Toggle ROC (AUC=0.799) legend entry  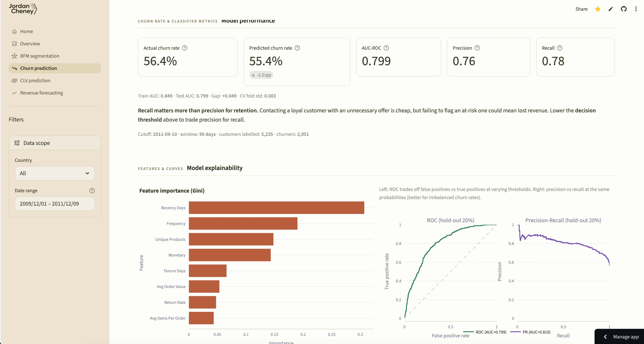[x=484, y=332]
